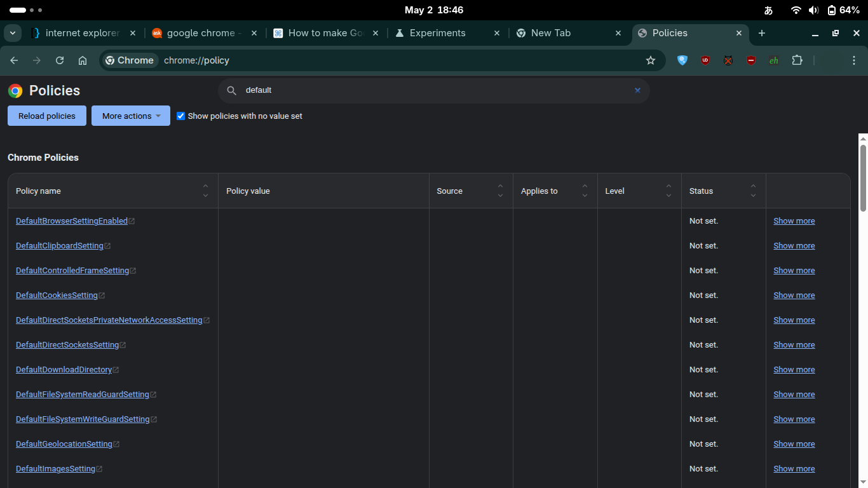Image resolution: width=868 pixels, height=488 pixels.
Task: Open the Extensions puzzle piece menu
Action: pyautogui.click(x=797, y=60)
